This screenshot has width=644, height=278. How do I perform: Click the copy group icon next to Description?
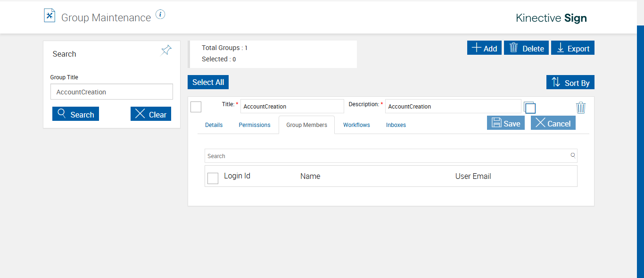530,107
